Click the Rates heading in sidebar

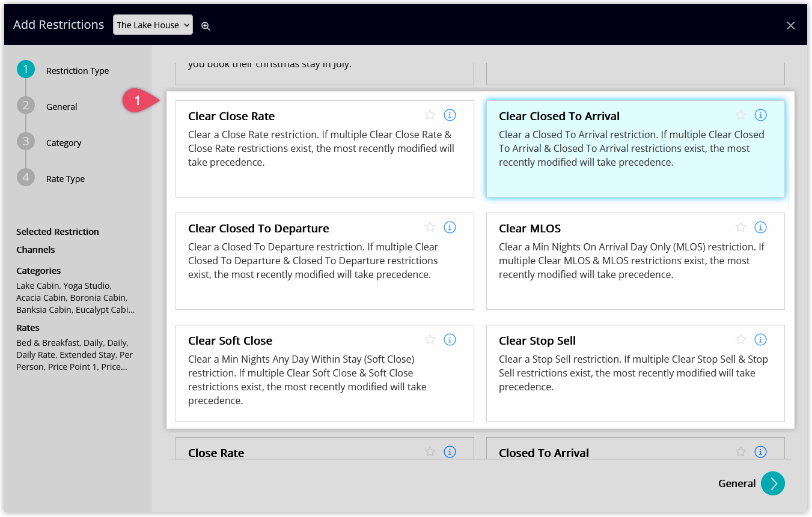pyautogui.click(x=28, y=328)
